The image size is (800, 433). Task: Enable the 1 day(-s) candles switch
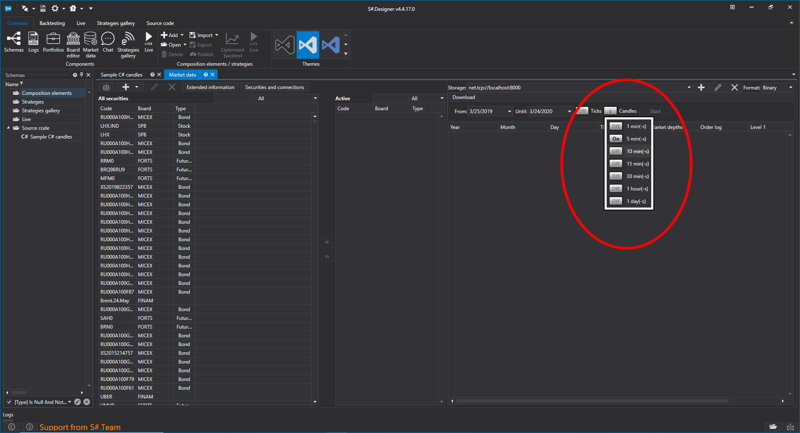[616, 201]
